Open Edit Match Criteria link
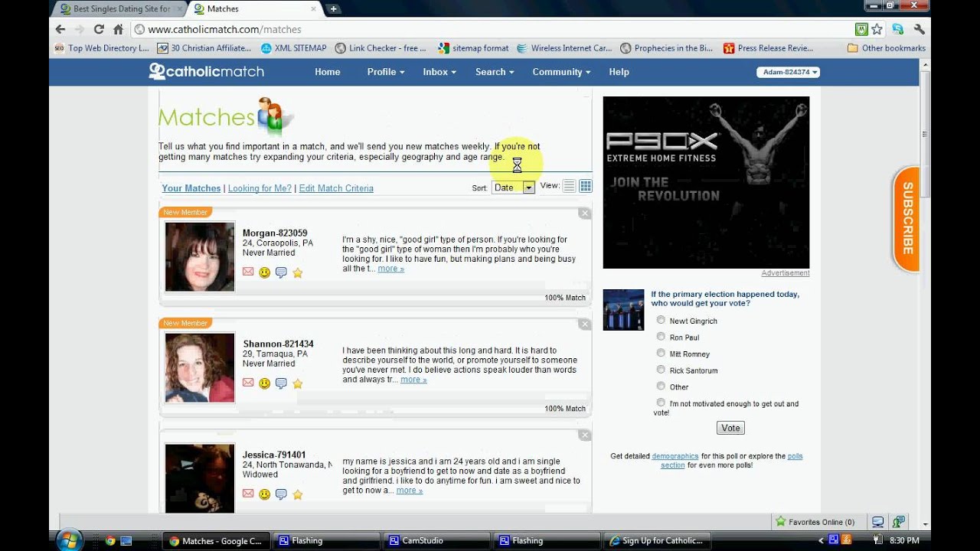The height and width of the screenshot is (551, 980). (x=336, y=188)
